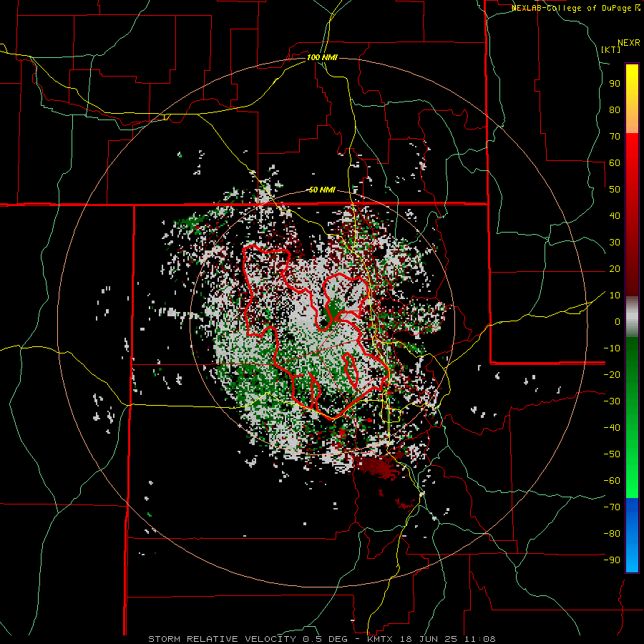Click the positive 90 tick on velocity scale
The height and width of the screenshot is (644, 644).
[x=615, y=84]
